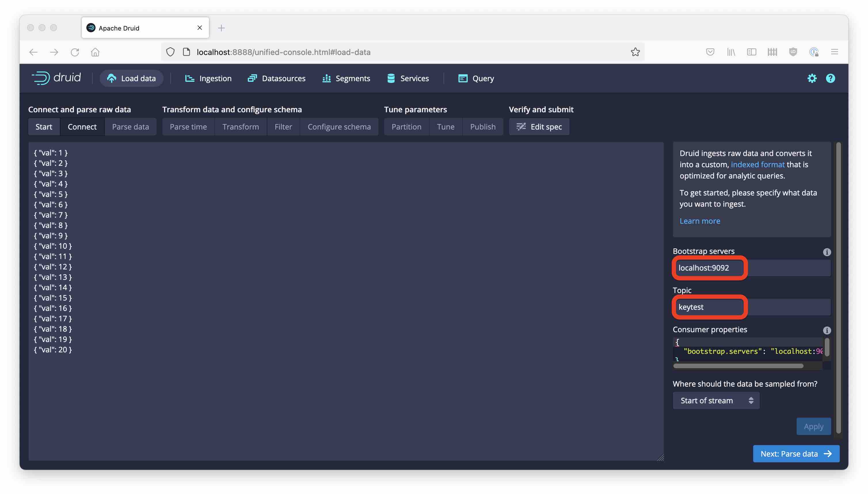Screen dimensions: 868x494
Task: Click Bootstrap servers info icon
Action: coord(827,252)
